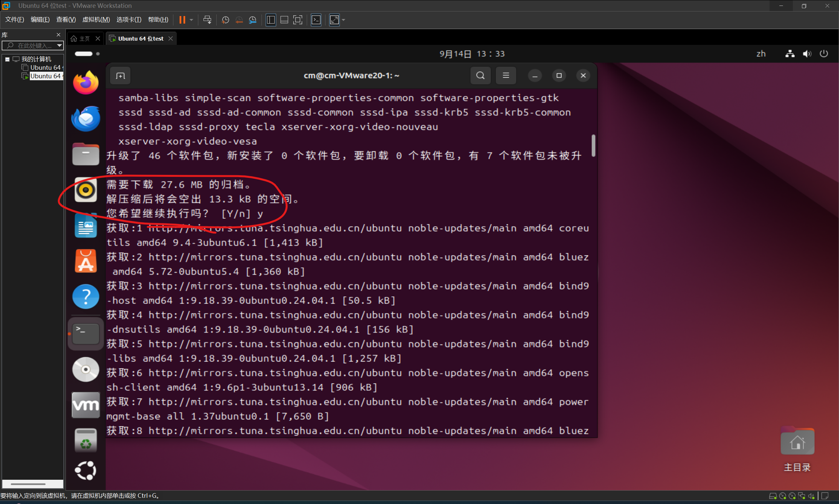Open new terminal tab button
Screen dimensions: 839x504
coord(120,76)
